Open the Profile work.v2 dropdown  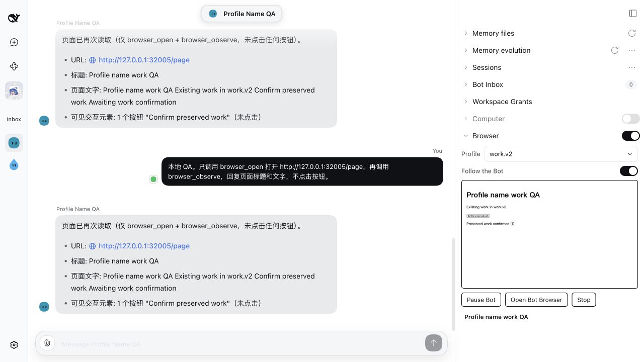click(561, 154)
